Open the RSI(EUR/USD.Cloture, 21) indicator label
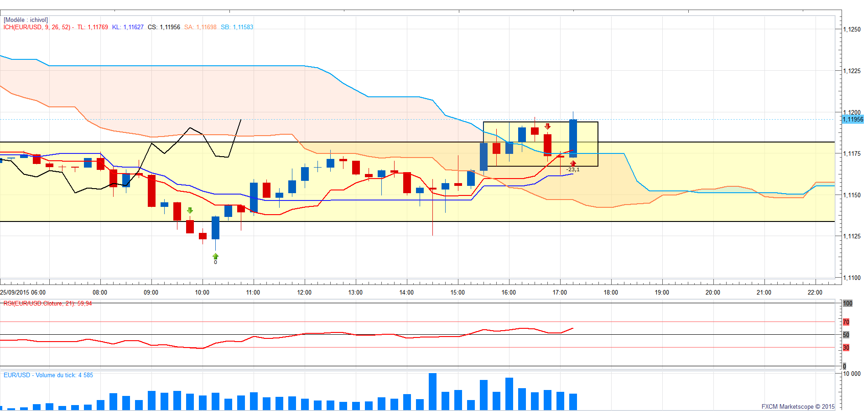Screen dimensions: 868x411 click(47, 303)
